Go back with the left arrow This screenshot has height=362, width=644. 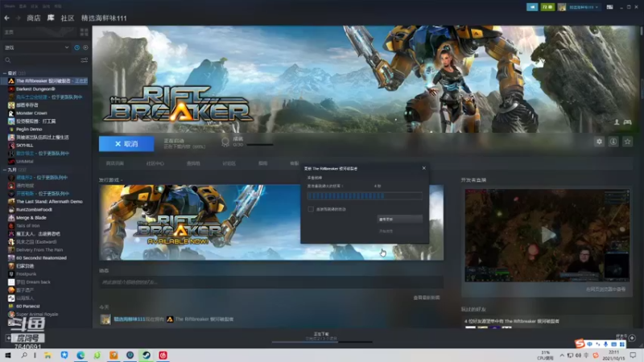(x=6, y=18)
